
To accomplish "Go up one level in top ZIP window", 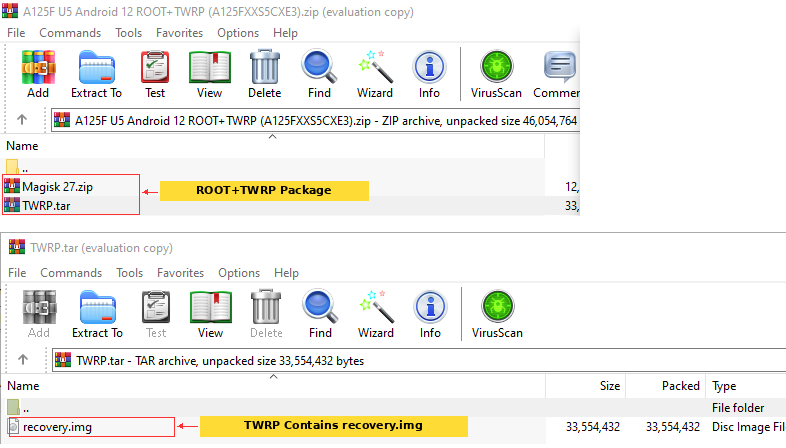I will tap(22, 120).
